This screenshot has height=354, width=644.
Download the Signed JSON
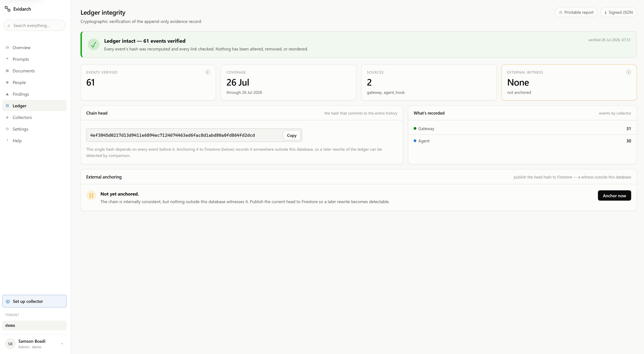coord(619,12)
